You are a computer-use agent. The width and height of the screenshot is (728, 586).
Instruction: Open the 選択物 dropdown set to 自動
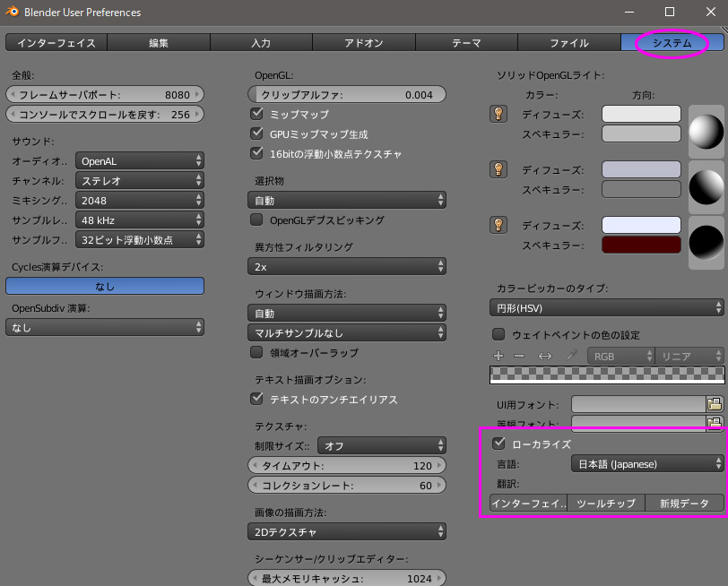[x=347, y=201]
